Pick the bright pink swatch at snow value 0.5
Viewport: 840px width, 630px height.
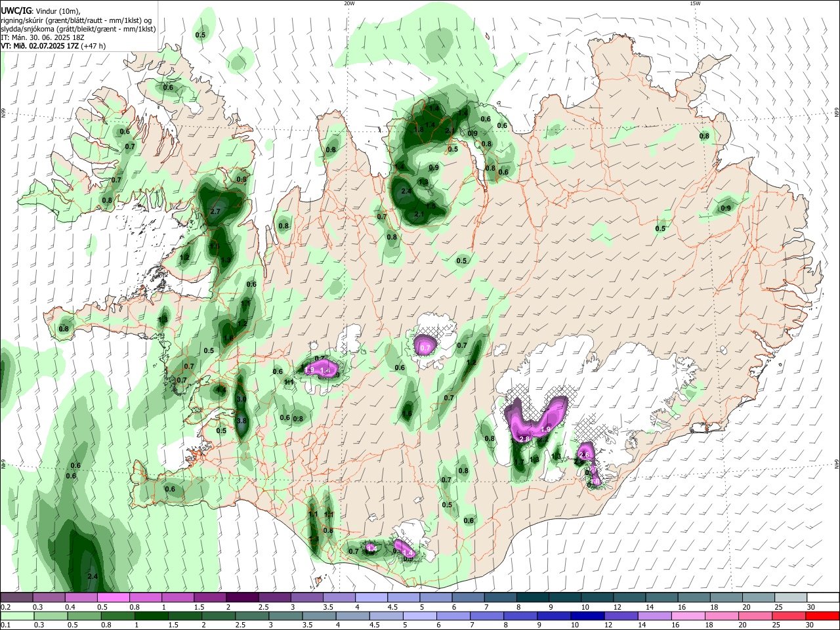tap(113, 598)
